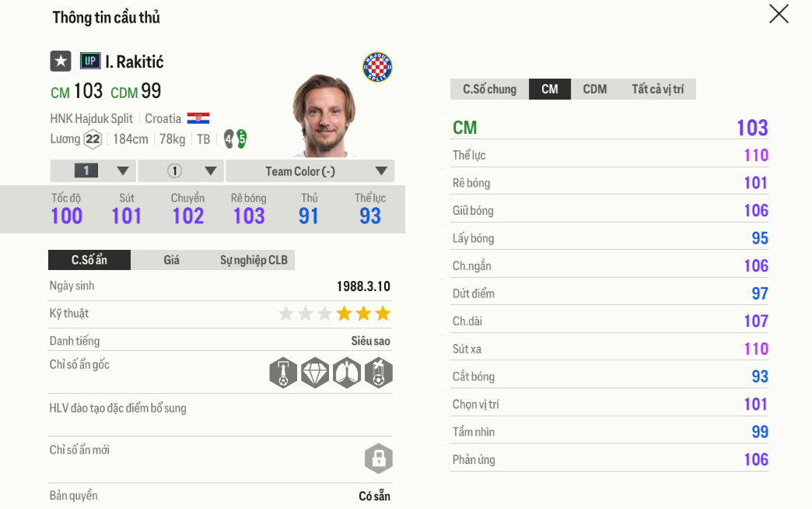Click the fourth star in Kỹ thuật rating

pos(343,314)
